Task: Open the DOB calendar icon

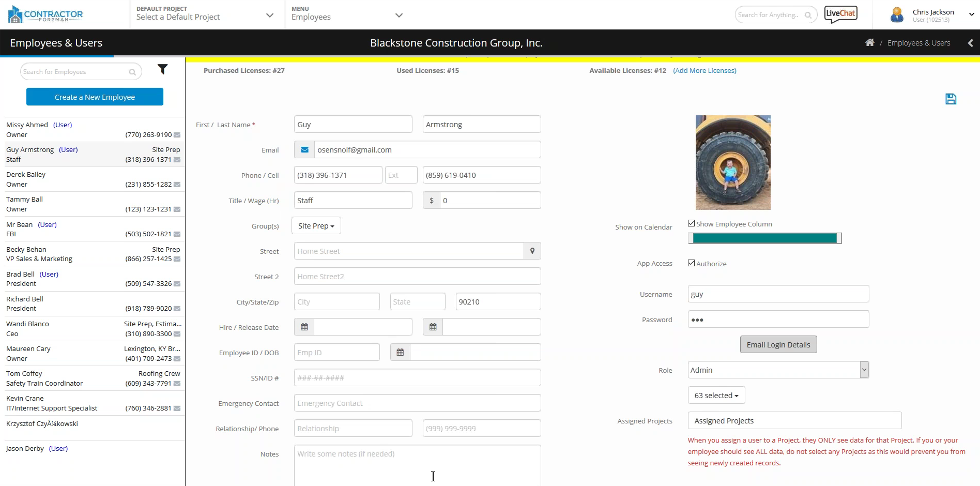Action: click(x=400, y=353)
